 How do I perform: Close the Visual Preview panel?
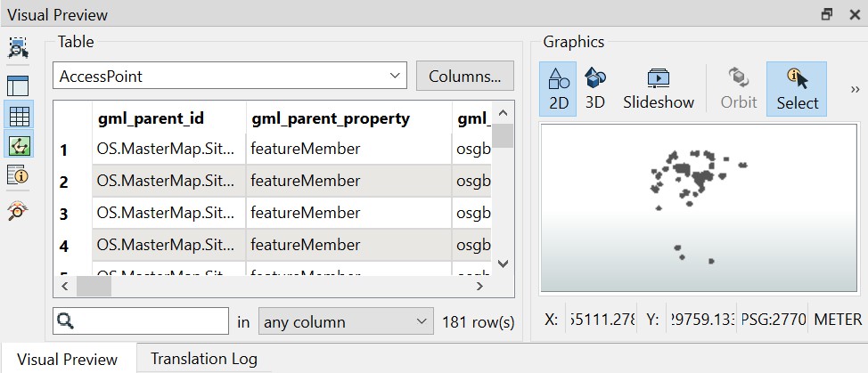pos(854,14)
